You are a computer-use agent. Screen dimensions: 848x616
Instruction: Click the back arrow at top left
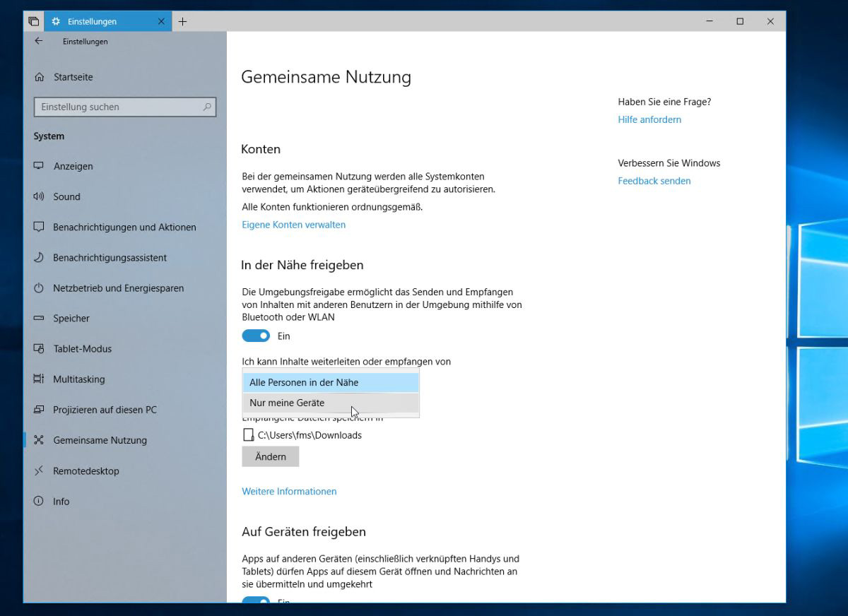pyautogui.click(x=40, y=41)
